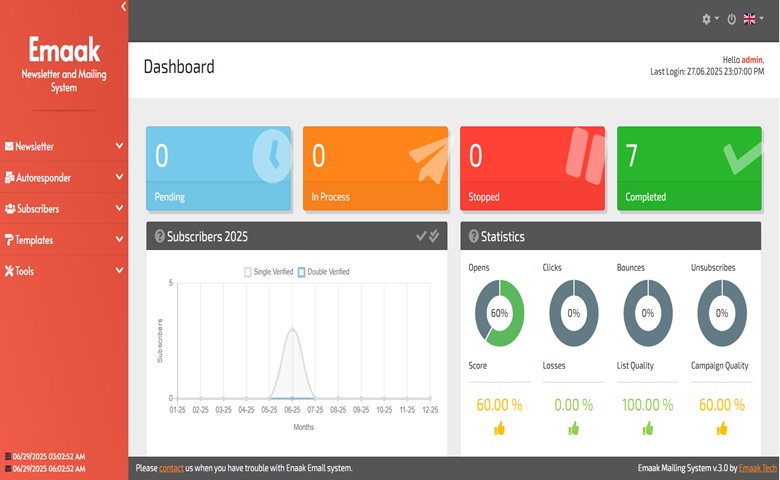Click the 12-25 month axis label
Viewport: 780px width, 480px height.
tap(430, 410)
